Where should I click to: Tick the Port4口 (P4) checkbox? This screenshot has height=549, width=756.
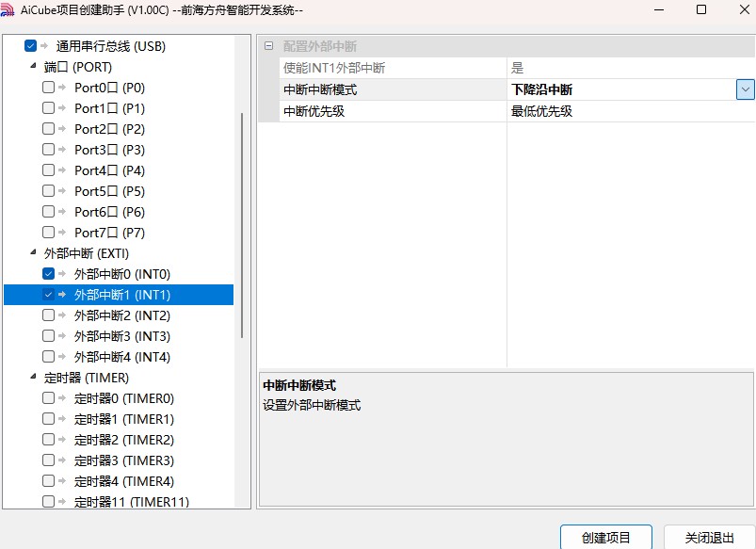[48, 170]
